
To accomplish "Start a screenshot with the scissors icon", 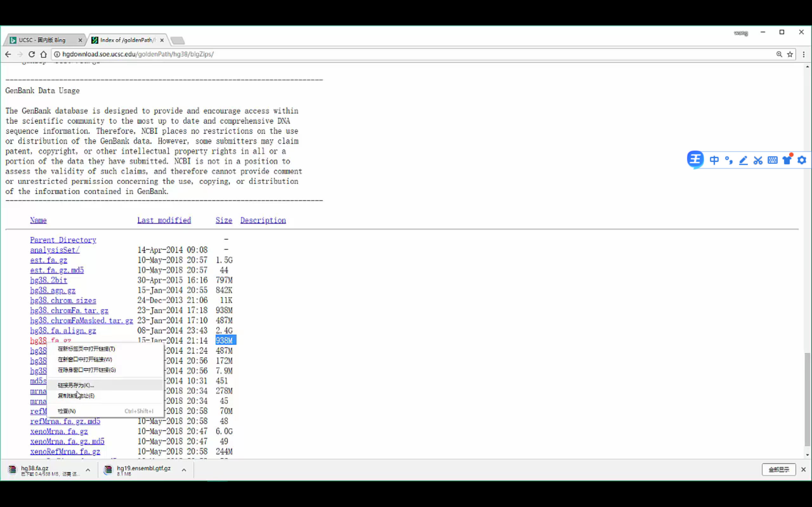I will point(758,160).
